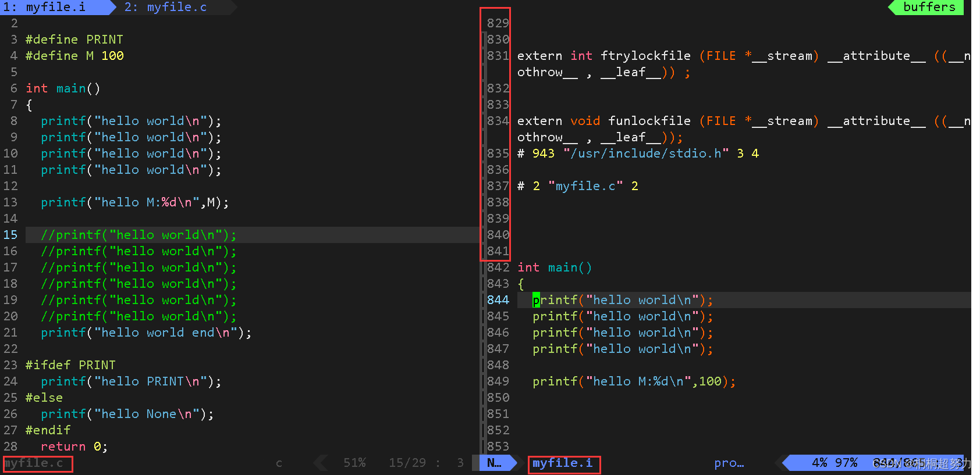Click the printf statement on line 845
Image resolution: width=980 pixels, height=475 pixels.
pos(623,316)
